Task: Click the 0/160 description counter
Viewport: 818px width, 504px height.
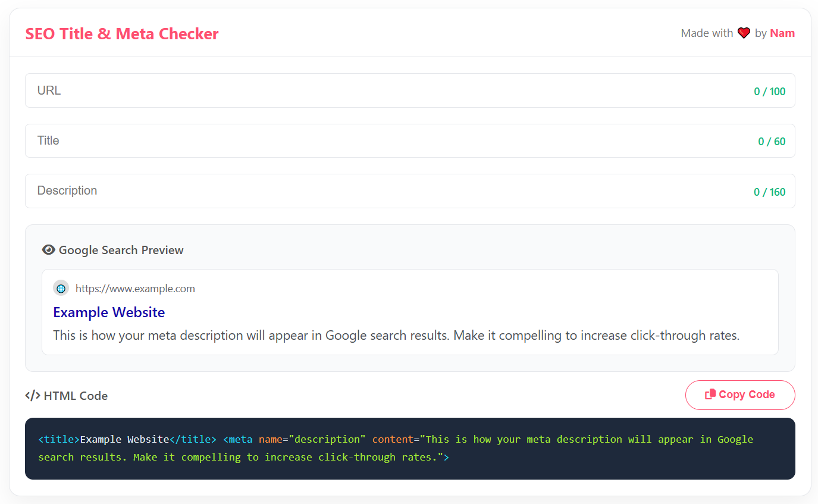Action: [x=770, y=190]
